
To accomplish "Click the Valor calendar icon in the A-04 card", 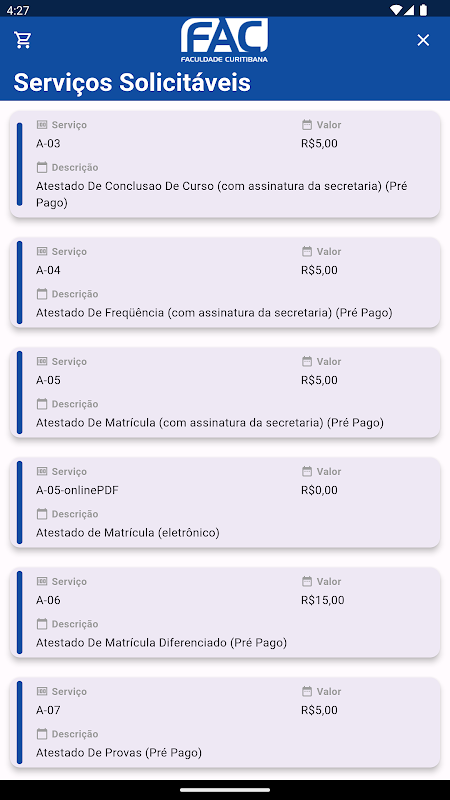I will tap(307, 252).
